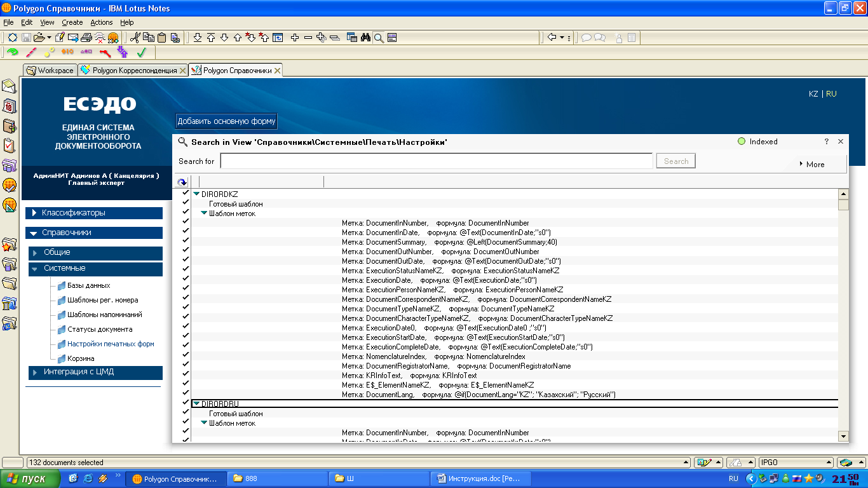Click the Go Back arrow icon

552,38
